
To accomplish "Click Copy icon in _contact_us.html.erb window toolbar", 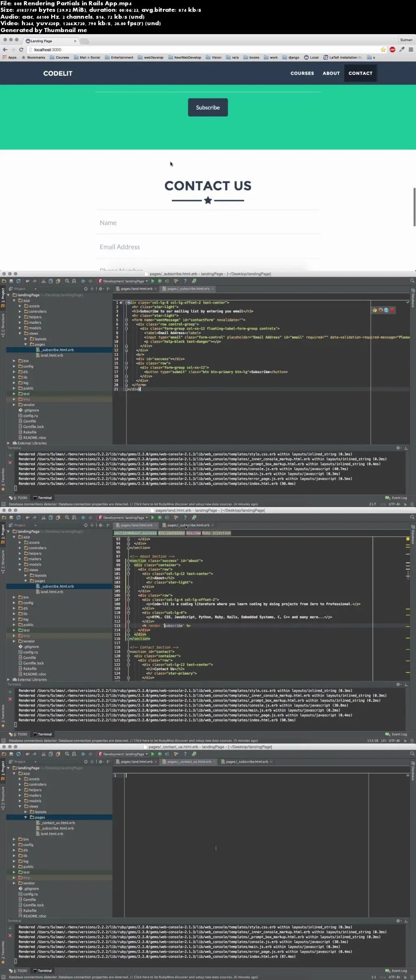I will tap(51, 754).
